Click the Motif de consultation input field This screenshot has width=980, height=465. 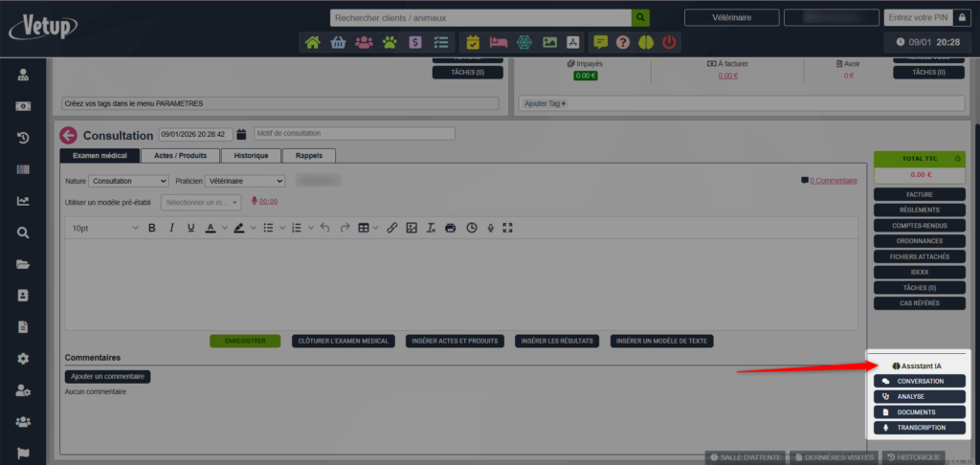(354, 134)
